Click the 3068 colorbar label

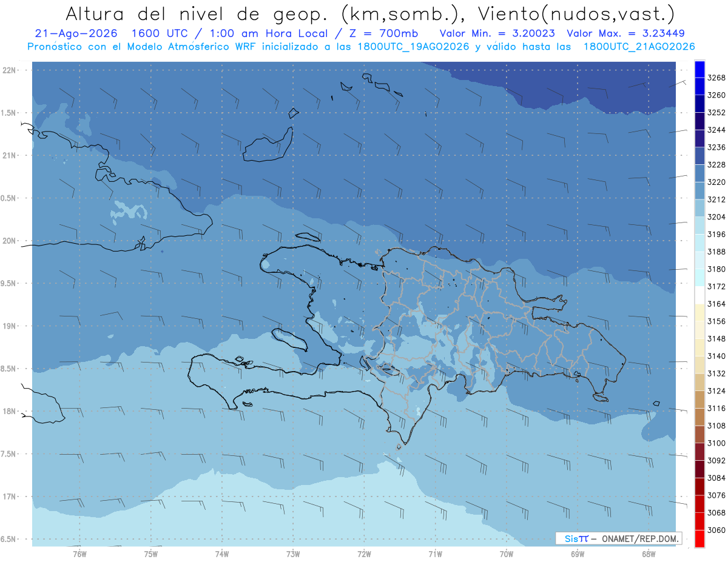point(716,513)
